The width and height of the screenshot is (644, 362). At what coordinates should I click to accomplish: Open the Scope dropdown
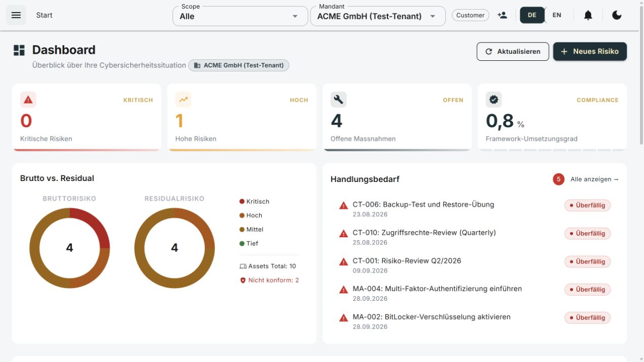coord(240,16)
